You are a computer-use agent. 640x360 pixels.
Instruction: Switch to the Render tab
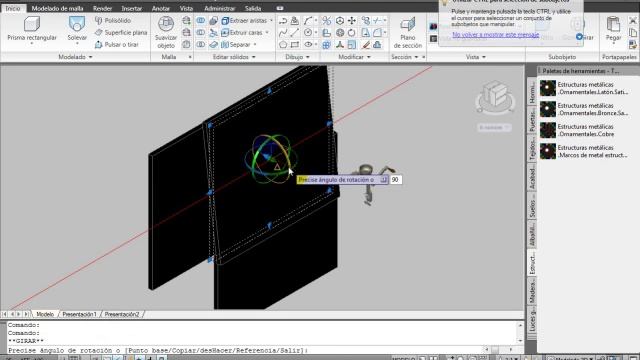[x=102, y=8]
